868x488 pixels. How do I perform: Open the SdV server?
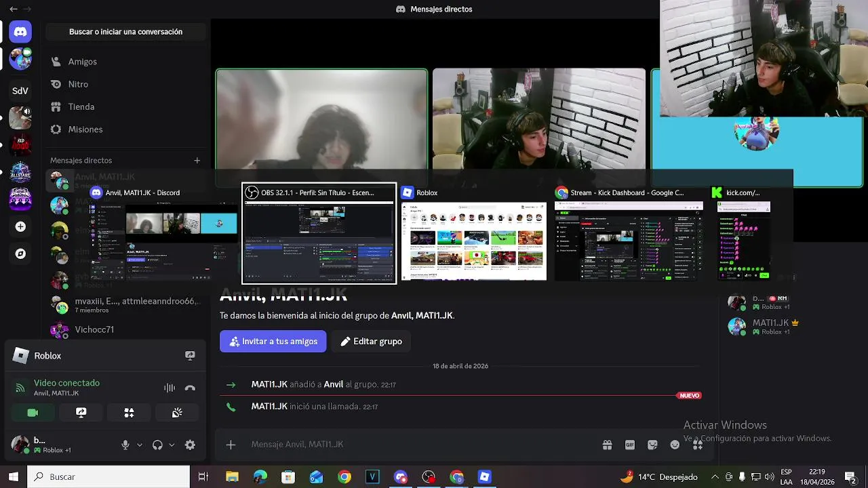pyautogui.click(x=20, y=91)
